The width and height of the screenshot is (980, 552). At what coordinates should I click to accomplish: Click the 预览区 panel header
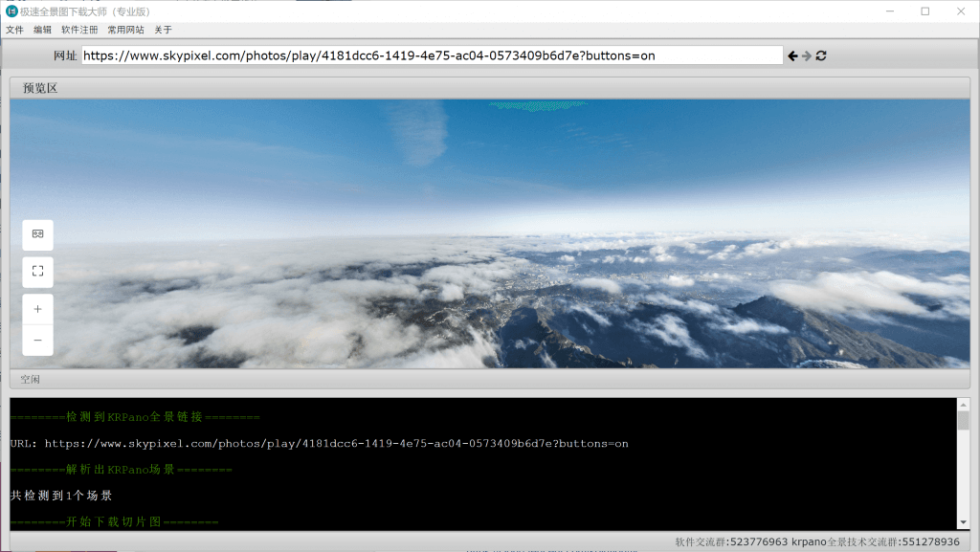pos(40,88)
